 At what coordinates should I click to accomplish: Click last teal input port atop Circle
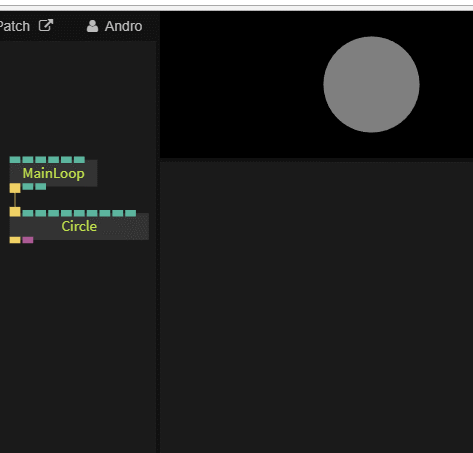coord(131,213)
